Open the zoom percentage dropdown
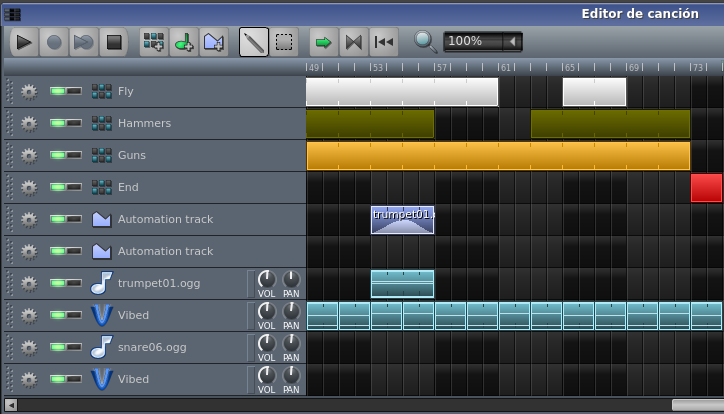724x414 pixels. click(x=512, y=41)
